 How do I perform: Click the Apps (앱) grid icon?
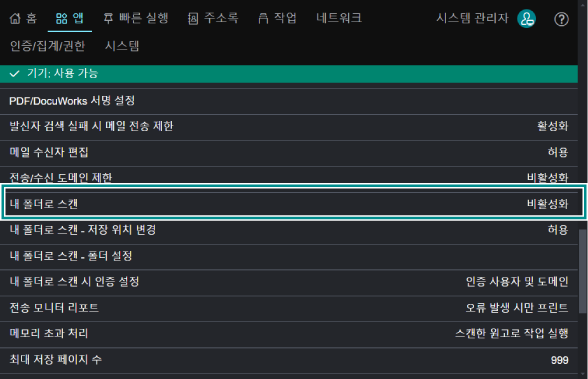click(x=62, y=18)
